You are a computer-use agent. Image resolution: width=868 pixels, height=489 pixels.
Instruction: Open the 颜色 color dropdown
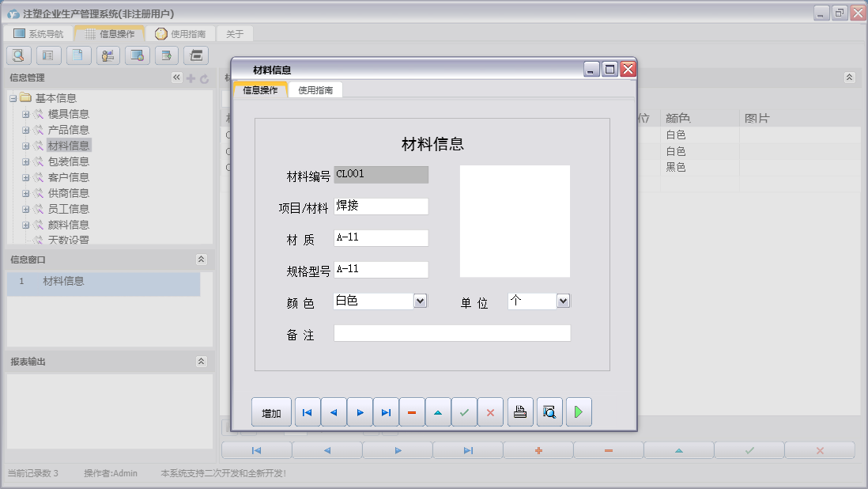(x=420, y=301)
